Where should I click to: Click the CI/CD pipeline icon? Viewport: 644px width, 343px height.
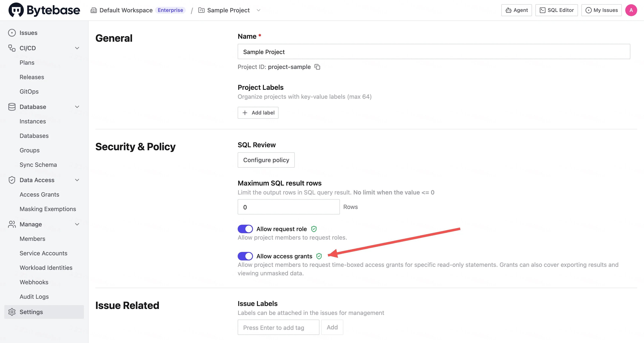pyautogui.click(x=12, y=48)
